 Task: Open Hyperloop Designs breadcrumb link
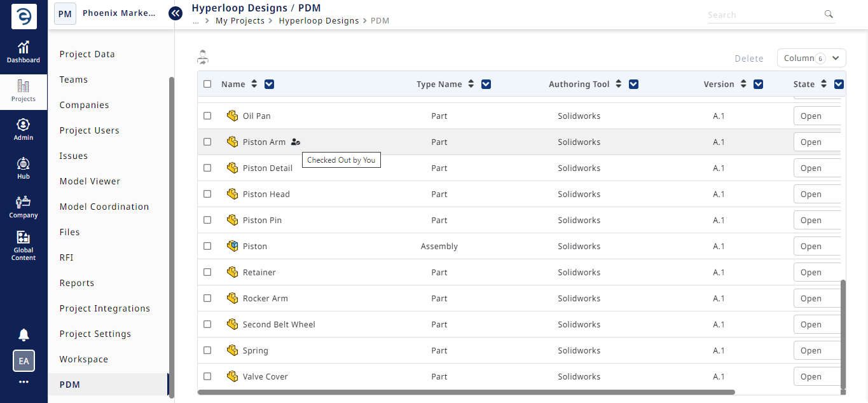[319, 20]
